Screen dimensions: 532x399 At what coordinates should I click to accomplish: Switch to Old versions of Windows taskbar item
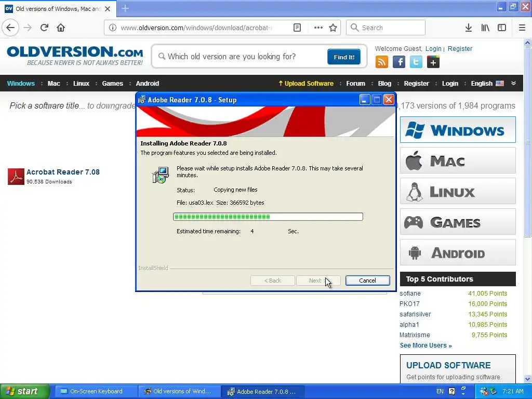point(178,392)
